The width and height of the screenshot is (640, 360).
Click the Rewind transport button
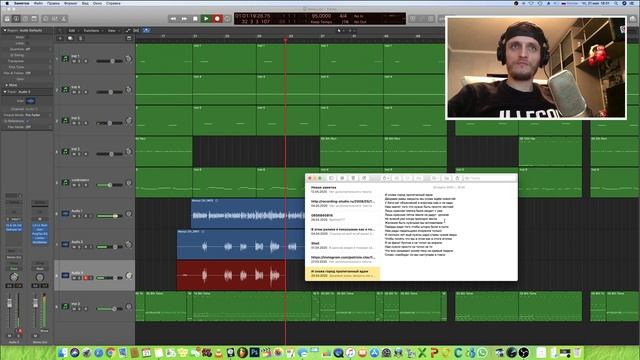pos(173,19)
